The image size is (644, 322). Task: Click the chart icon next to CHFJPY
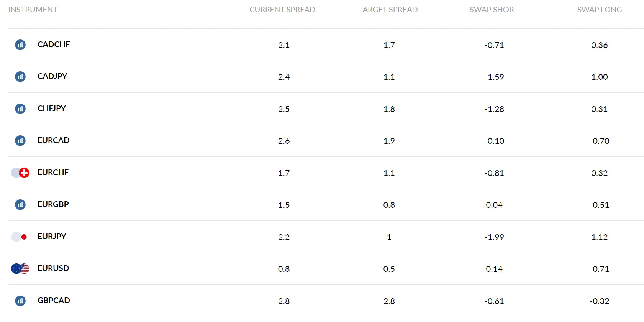click(x=20, y=109)
